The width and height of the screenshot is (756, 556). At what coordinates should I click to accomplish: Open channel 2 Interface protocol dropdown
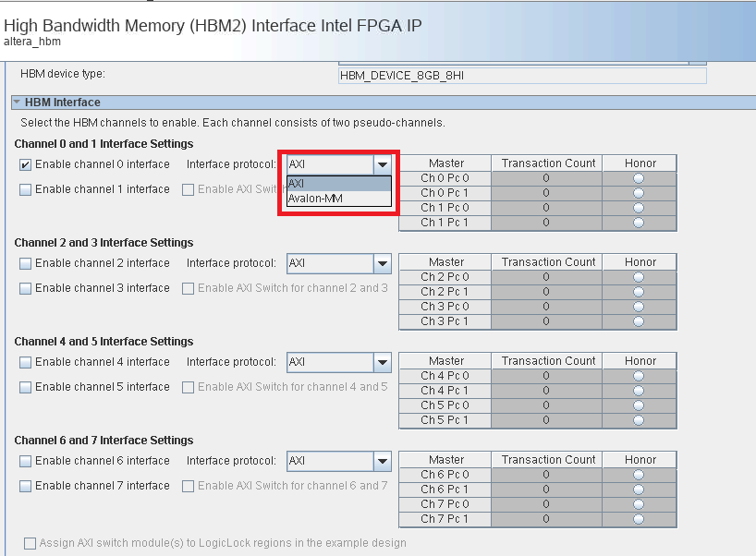pyautogui.click(x=382, y=263)
